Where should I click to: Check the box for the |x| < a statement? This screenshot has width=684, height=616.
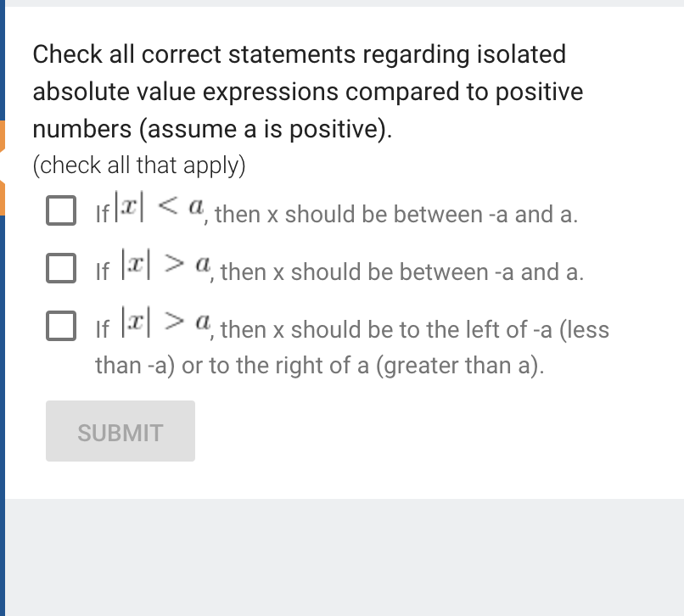pos(60,210)
